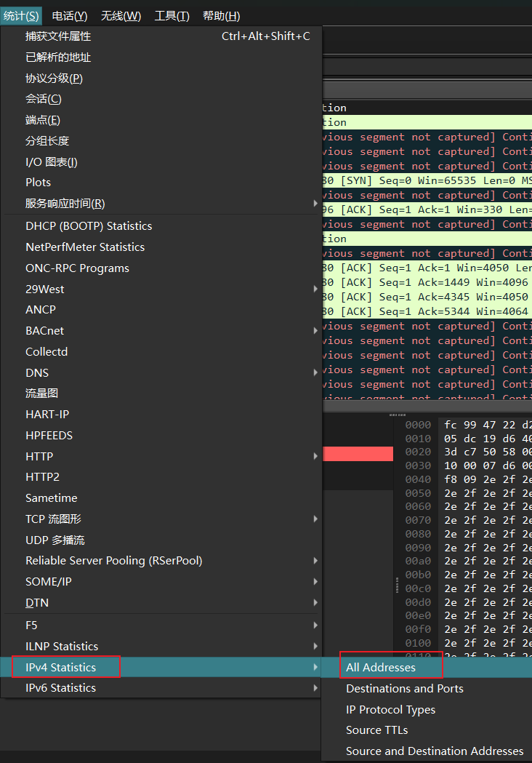Image resolution: width=532 pixels, height=763 pixels.
Task: Select packet row with Ack=1449 Win=4096
Action: (427, 282)
